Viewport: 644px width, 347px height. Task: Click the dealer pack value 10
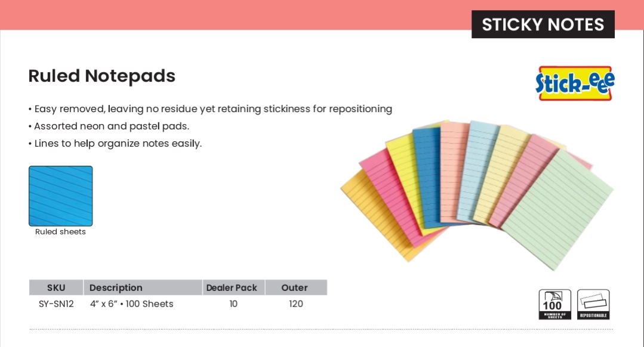tap(233, 304)
